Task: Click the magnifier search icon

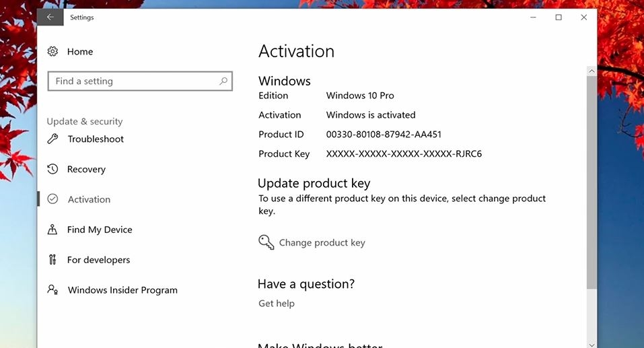Action: point(223,81)
